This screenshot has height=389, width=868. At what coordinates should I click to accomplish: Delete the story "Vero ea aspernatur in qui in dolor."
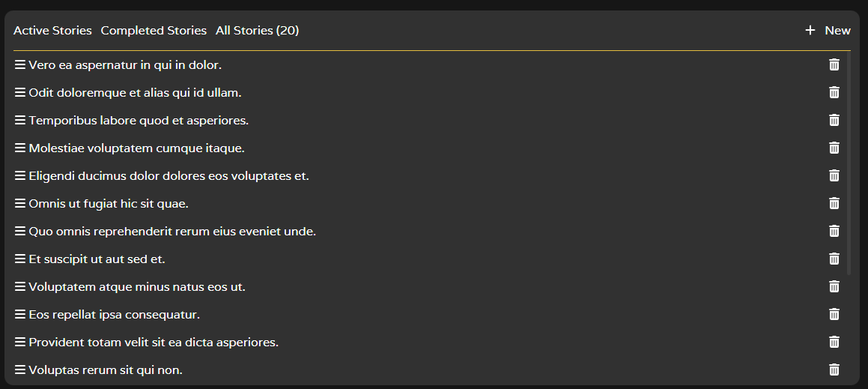click(x=834, y=64)
